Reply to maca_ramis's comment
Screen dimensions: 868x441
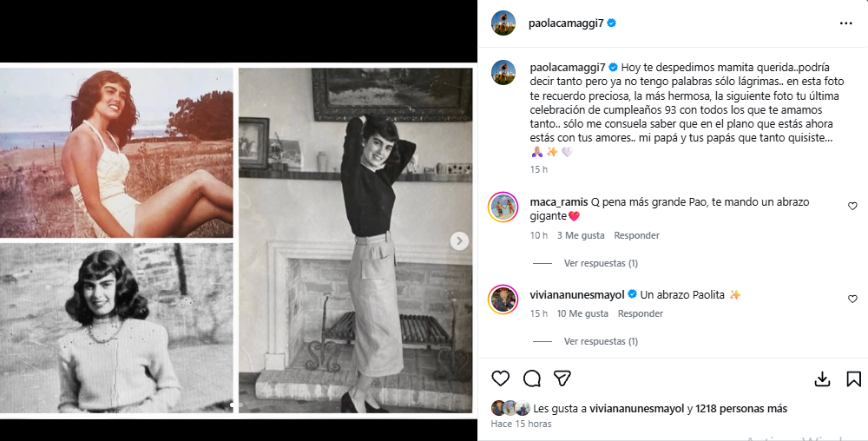coord(636,235)
